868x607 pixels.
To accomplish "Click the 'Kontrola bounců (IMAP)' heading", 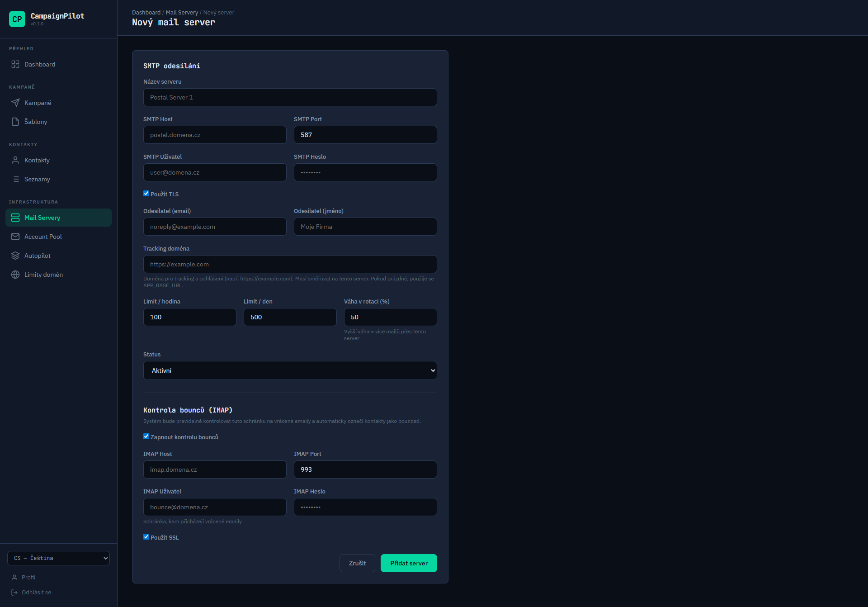I will (x=188, y=410).
